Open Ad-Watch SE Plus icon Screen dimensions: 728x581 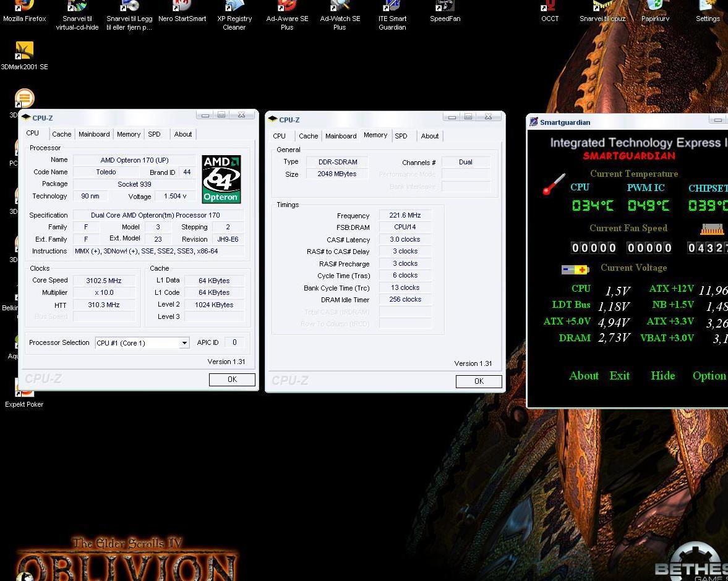(340, 16)
